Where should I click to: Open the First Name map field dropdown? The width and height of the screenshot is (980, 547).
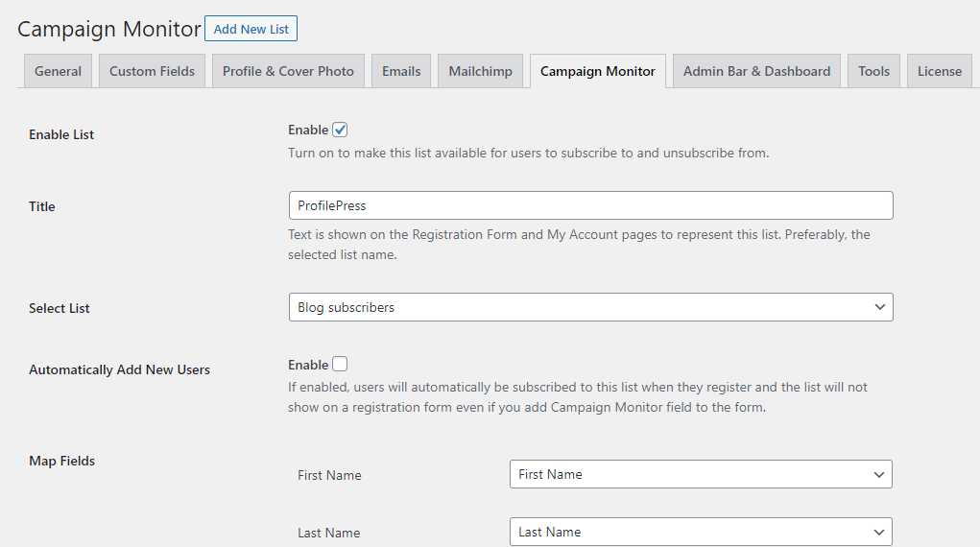click(701, 474)
